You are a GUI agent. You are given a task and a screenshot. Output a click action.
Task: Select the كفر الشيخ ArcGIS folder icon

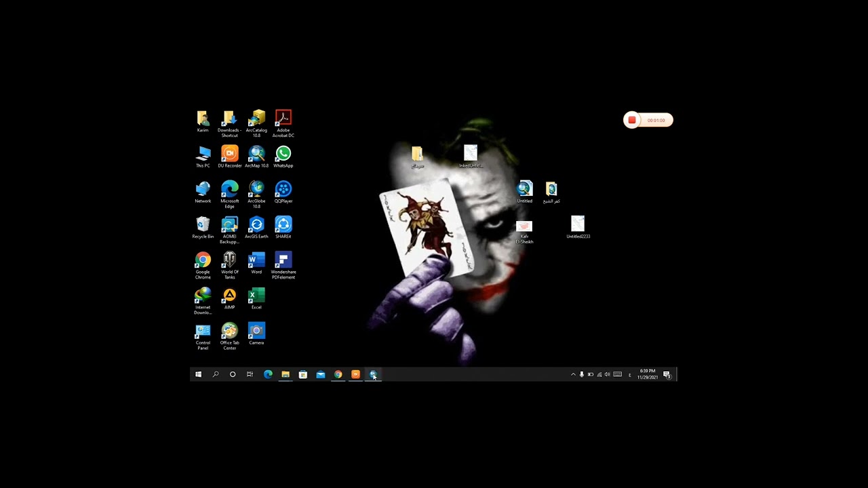coord(551,192)
